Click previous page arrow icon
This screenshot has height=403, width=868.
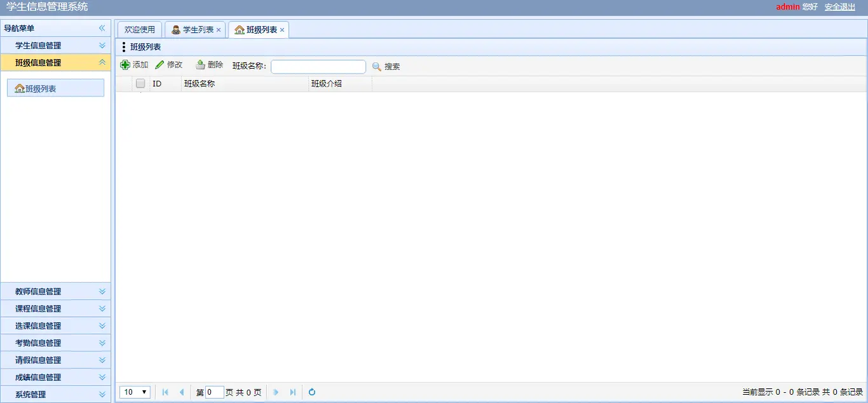pyautogui.click(x=182, y=392)
